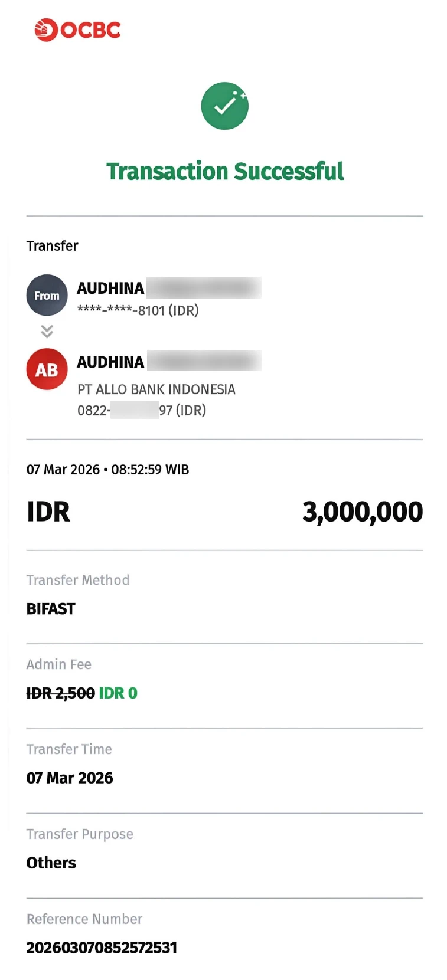Viewport: 447px width, 980px height.
Task: Click the 3,000,000 transfer amount
Action: point(362,512)
